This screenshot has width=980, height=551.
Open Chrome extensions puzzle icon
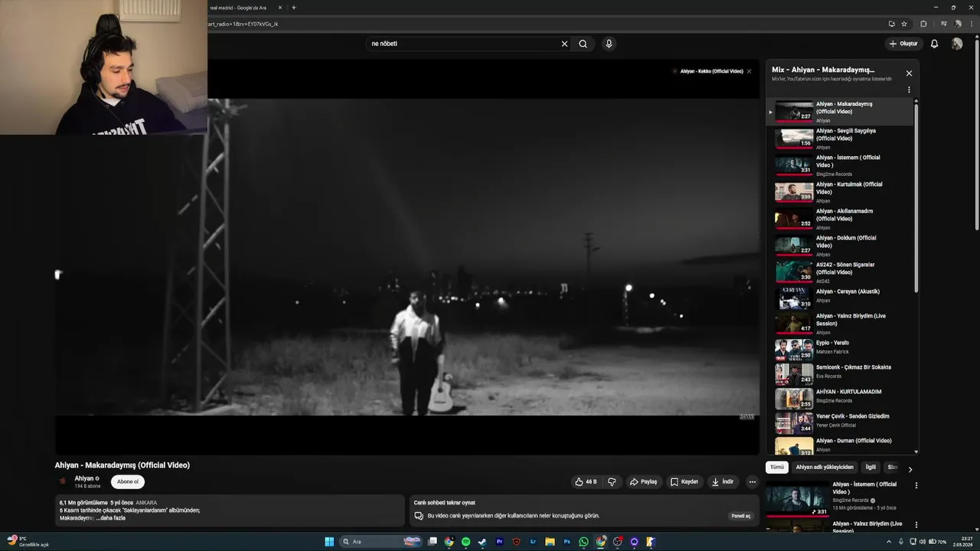923,24
